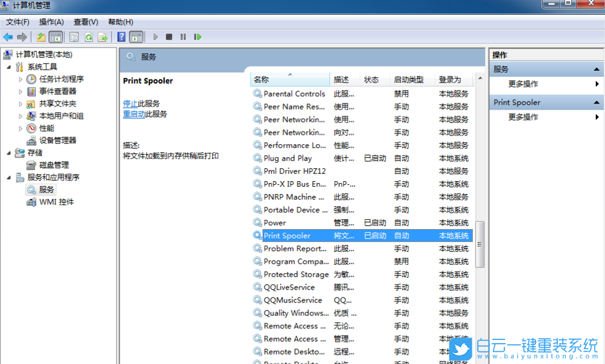The width and height of the screenshot is (605, 364).
Task: Click the Refresh toolbar icon
Action: click(x=89, y=37)
